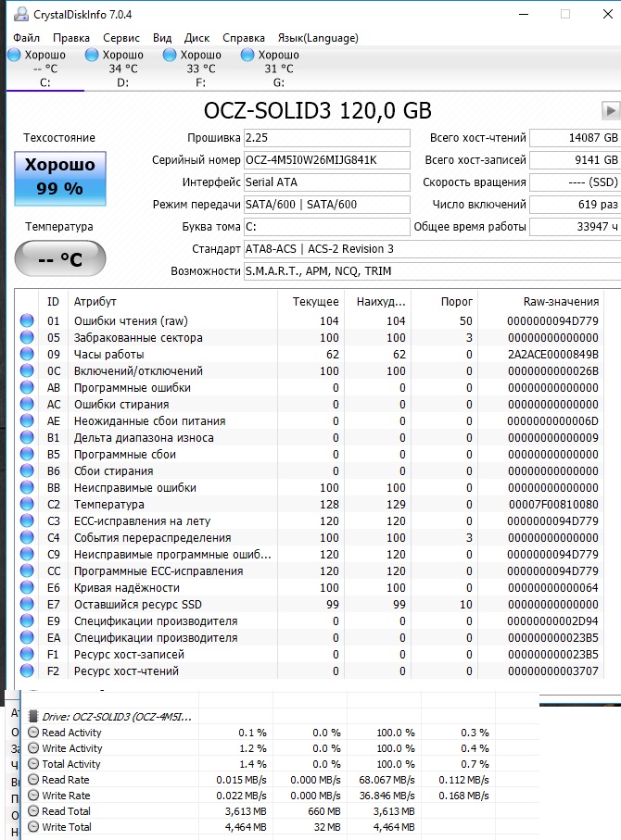Switch to drive D: at 34 °C
Screen dimensions: 621x840
tap(122, 68)
